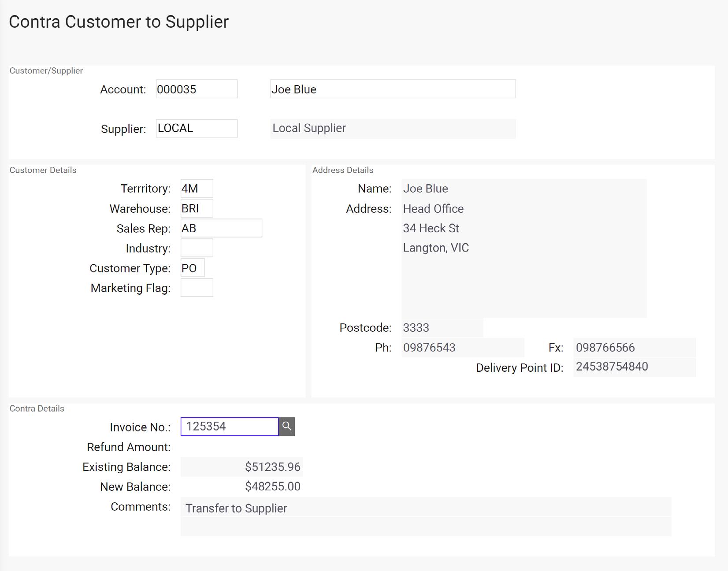
Task: Click the New Balance value
Action: point(272,487)
